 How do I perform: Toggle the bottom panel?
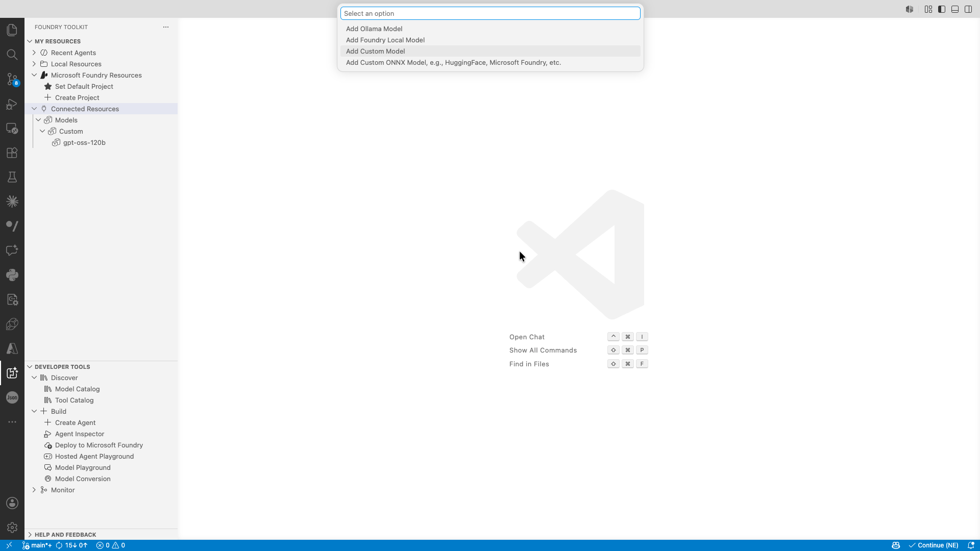955,9
